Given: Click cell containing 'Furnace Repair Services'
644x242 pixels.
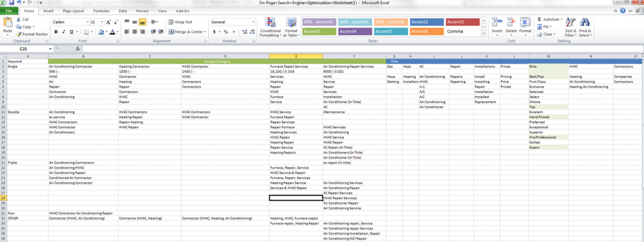Looking at the screenshot, I should (x=296, y=66).
